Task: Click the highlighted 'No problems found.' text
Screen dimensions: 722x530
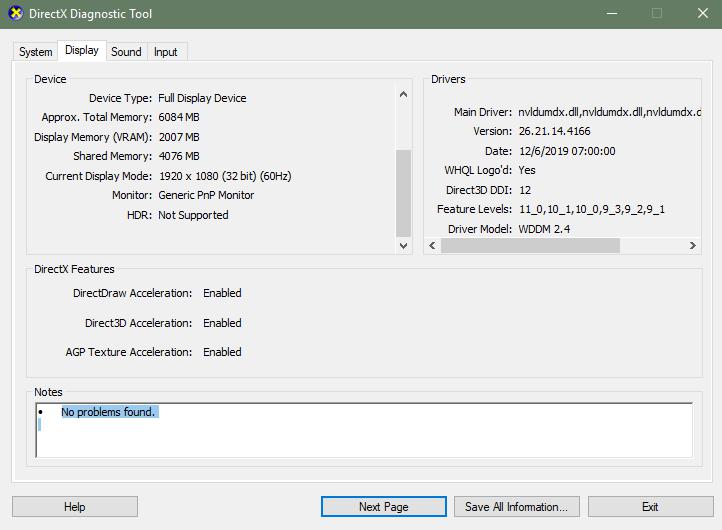Action: (110, 412)
